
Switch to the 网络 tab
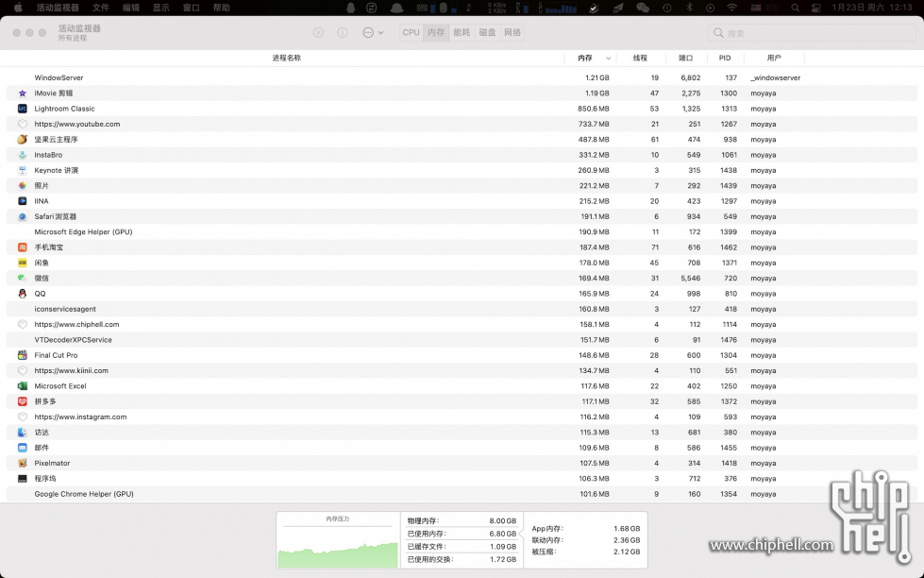512,32
